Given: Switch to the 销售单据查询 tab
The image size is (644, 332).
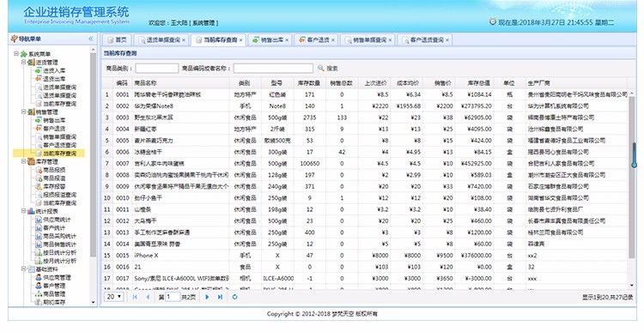Looking at the screenshot, I should tap(368, 39).
